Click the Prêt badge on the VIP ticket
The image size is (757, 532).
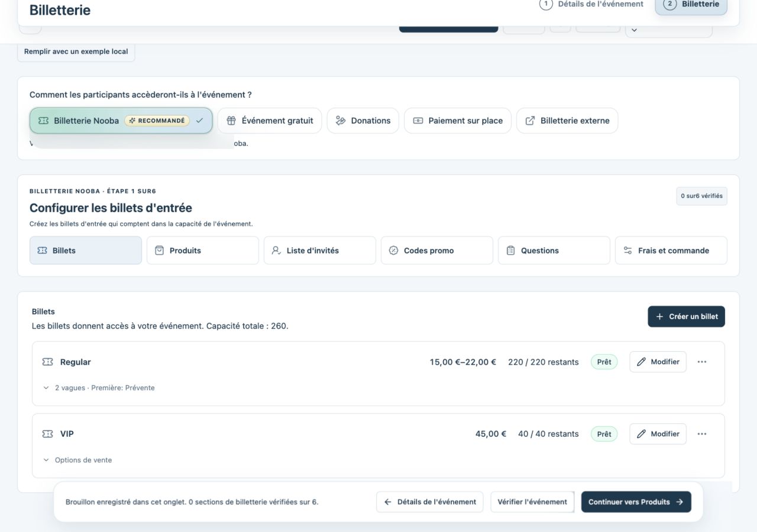click(604, 434)
